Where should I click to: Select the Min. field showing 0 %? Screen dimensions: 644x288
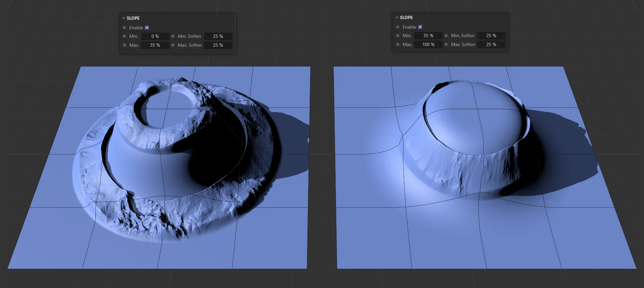(x=155, y=36)
